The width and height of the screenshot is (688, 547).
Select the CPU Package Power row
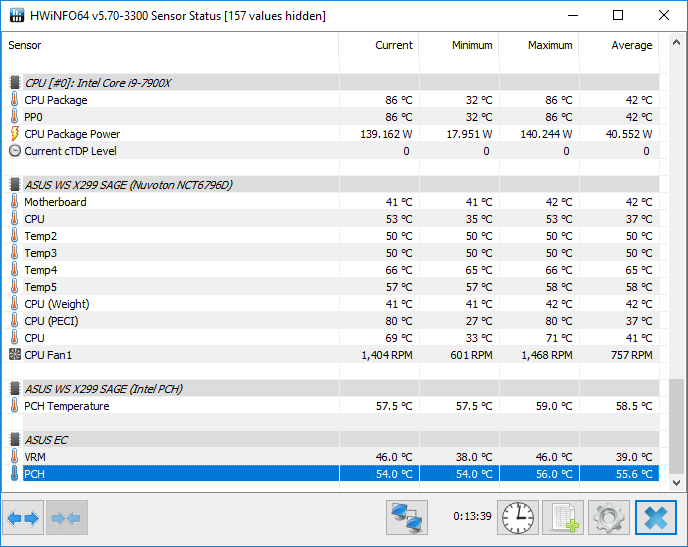pos(331,134)
